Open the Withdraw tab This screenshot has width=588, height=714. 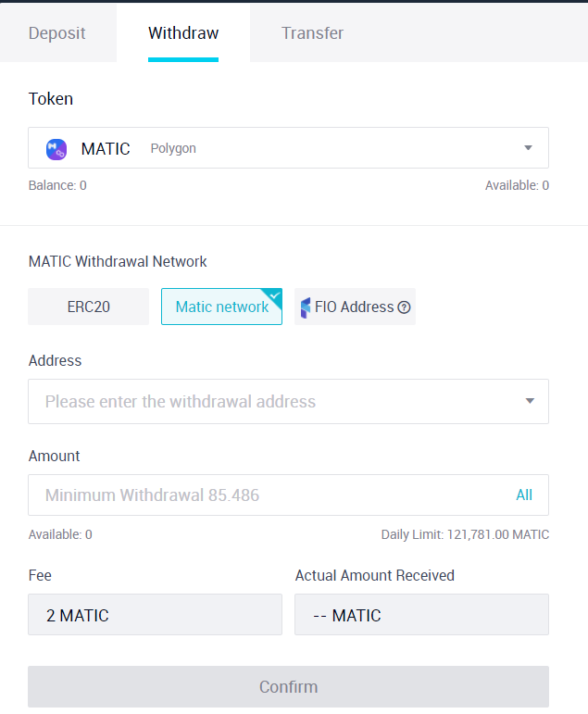click(183, 32)
